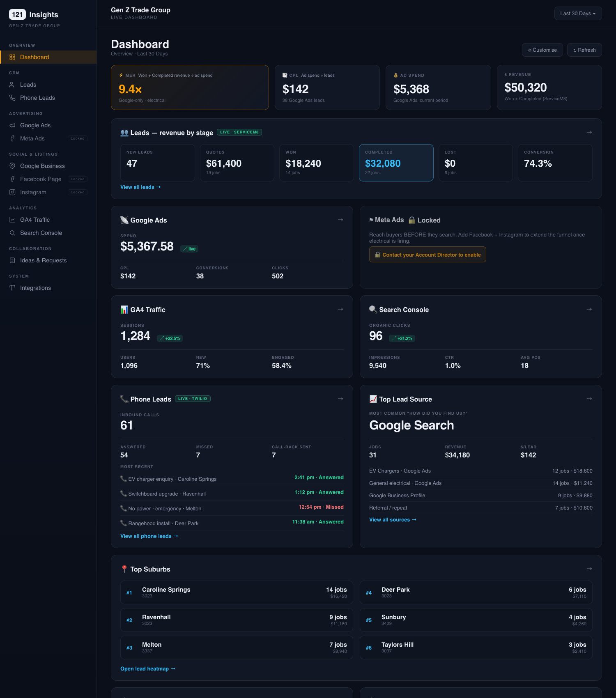
Task: Click the LIVE · SERVICEM8 badge
Action: click(x=239, y=132)
